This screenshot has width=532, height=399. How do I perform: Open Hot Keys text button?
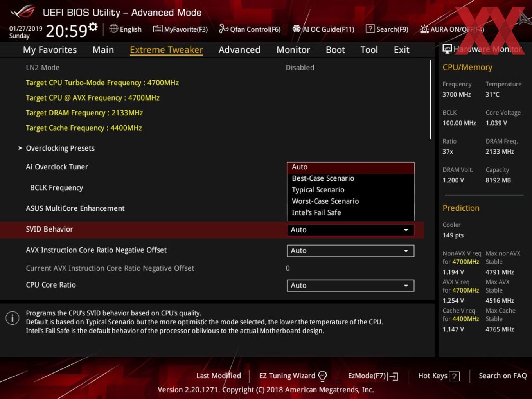coord(433,376)
